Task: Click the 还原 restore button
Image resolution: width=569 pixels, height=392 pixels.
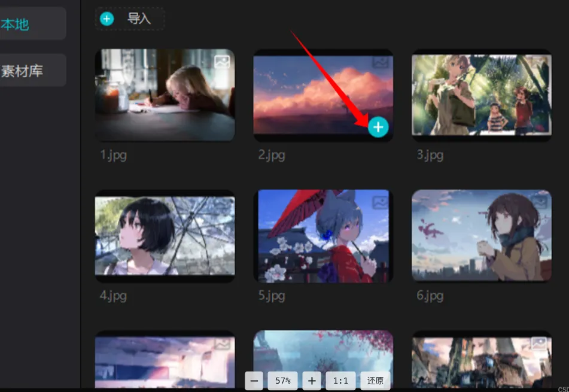Action: 375,381
